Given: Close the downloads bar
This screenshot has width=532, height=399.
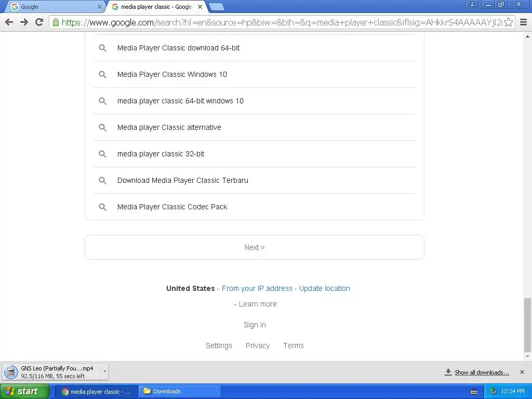Looking at the screenshot, I should [x=522, y=372].
